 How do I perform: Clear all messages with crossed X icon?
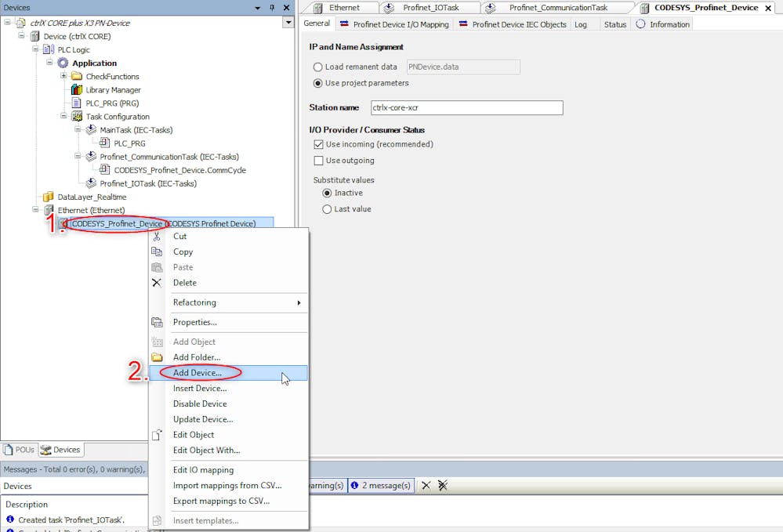point(443,485)
